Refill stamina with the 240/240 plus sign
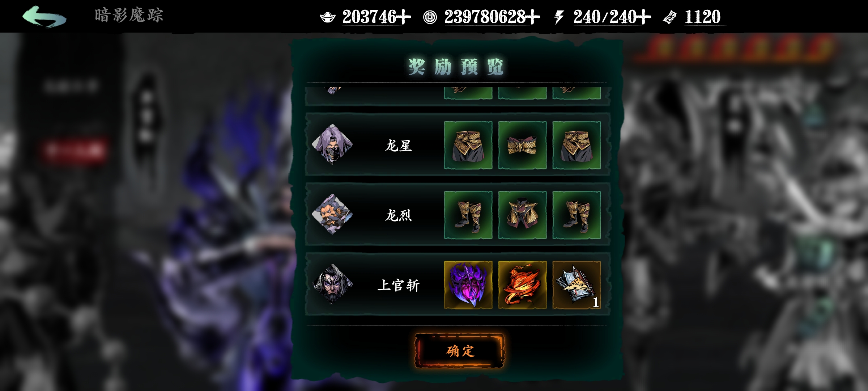This screenshot has height=391, width=868. tap(643, 17)
